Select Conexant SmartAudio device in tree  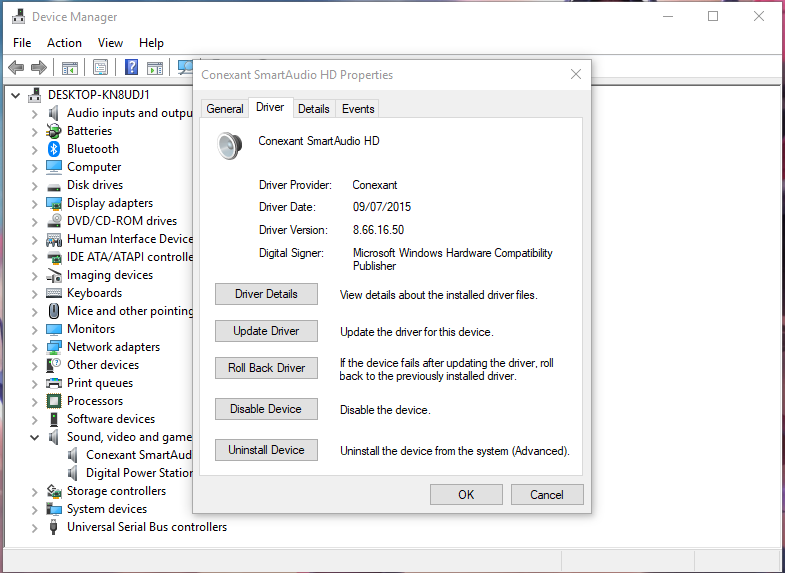coord(139,455)
